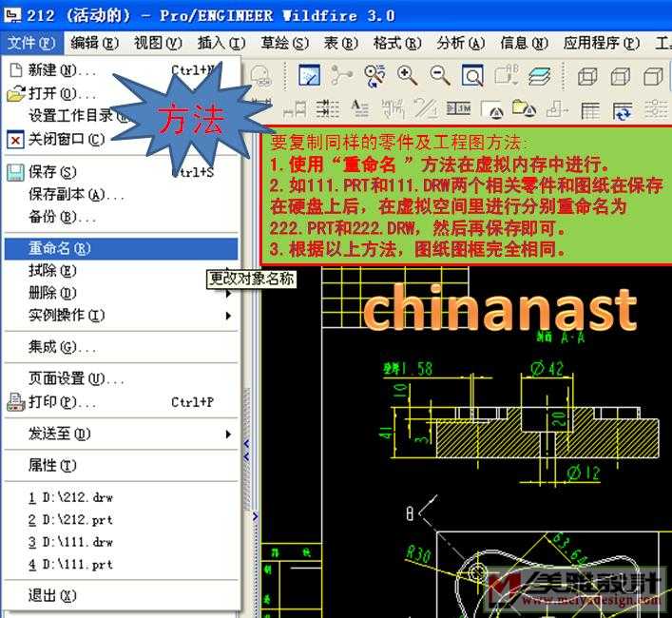Image resolution: width=672 pixels, height=618 pixels.
Task: Click the folder with symbol icon
Action: pos(524,108)
